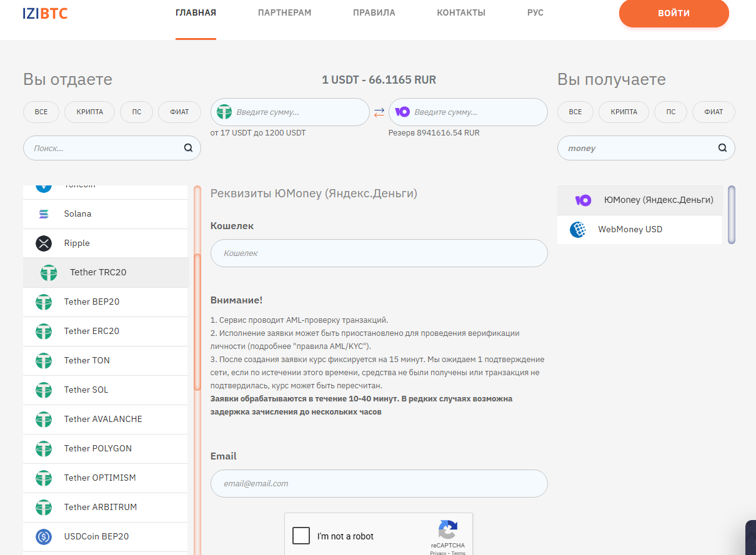The image size is (756, 555).
Task: Filter give list by ФИАТ
Action: click(x=179, y=112)
